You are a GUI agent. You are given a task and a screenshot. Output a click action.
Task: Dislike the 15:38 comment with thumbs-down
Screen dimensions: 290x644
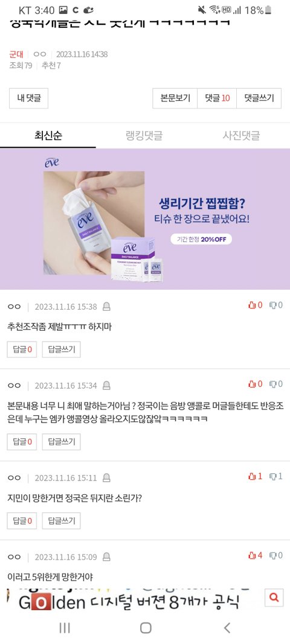pos(276,305)
